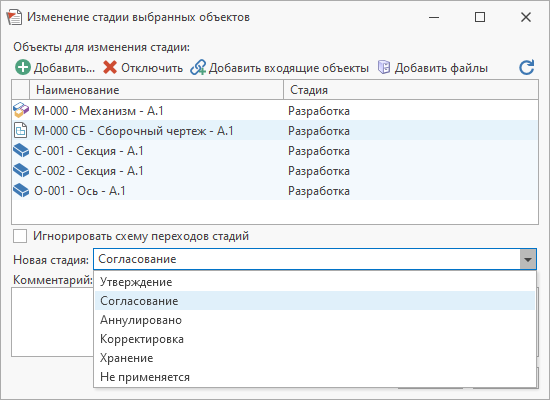The width and height of the screenshot is (550, 400).
Task: Click the red X Отключить icon
Action: [x=110, y=67]
